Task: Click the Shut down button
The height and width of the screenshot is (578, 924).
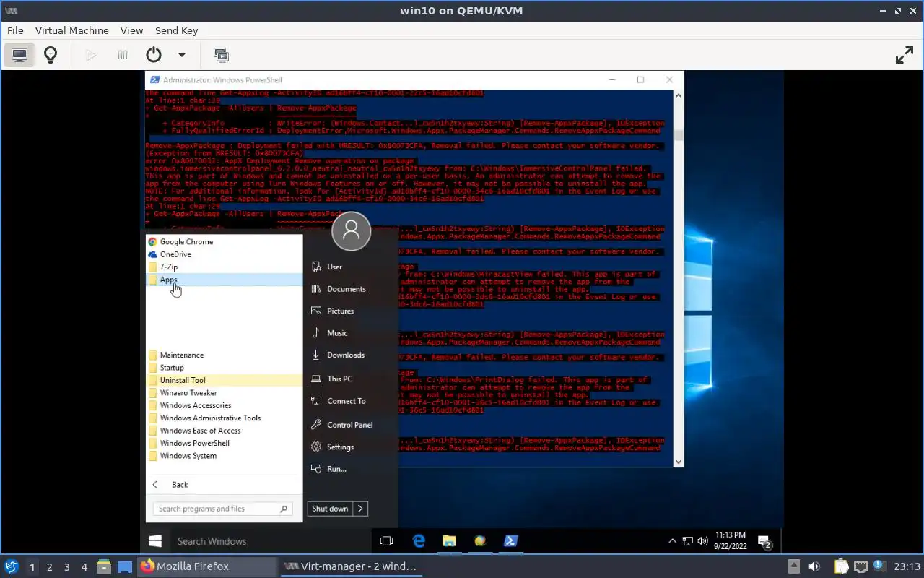Action: click(x=330, y=509)
